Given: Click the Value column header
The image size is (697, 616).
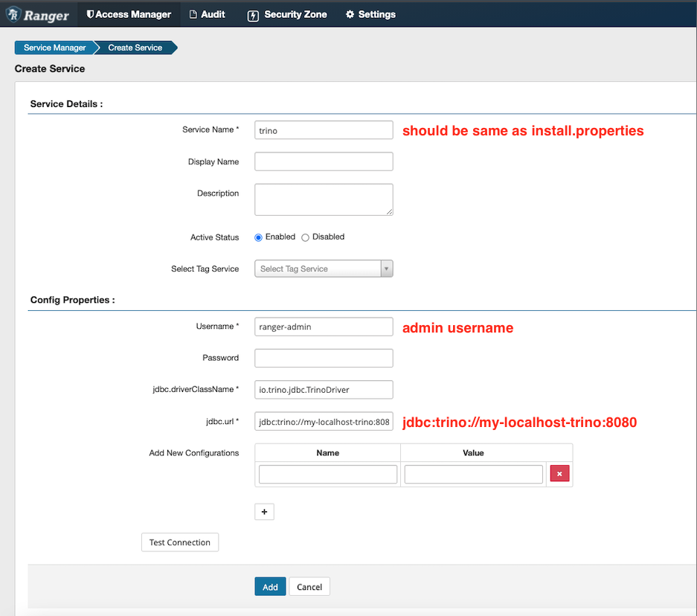Looking at the screenshot, I should pos(473,453).
